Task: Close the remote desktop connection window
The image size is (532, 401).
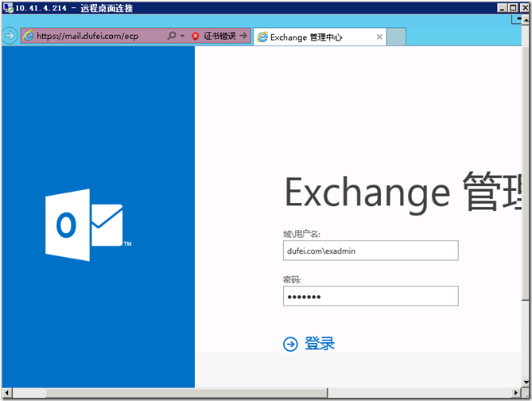Action: (525, 8)
